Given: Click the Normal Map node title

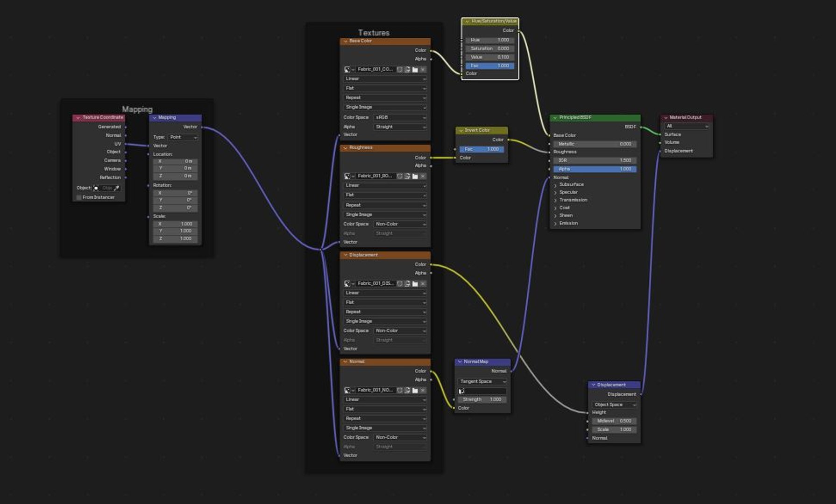Looking at the screenshot, I should pyautogui.click(x=476, y=362).
